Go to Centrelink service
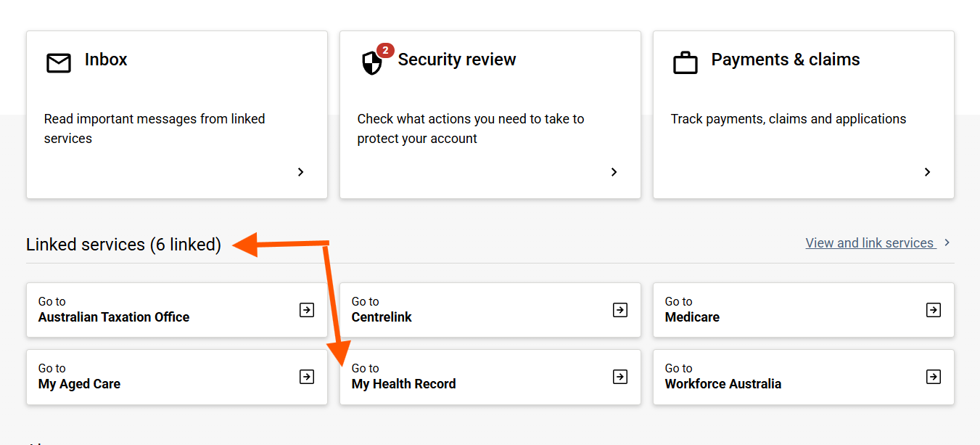This screenshot has width=980, height=445. pos(490,310)
